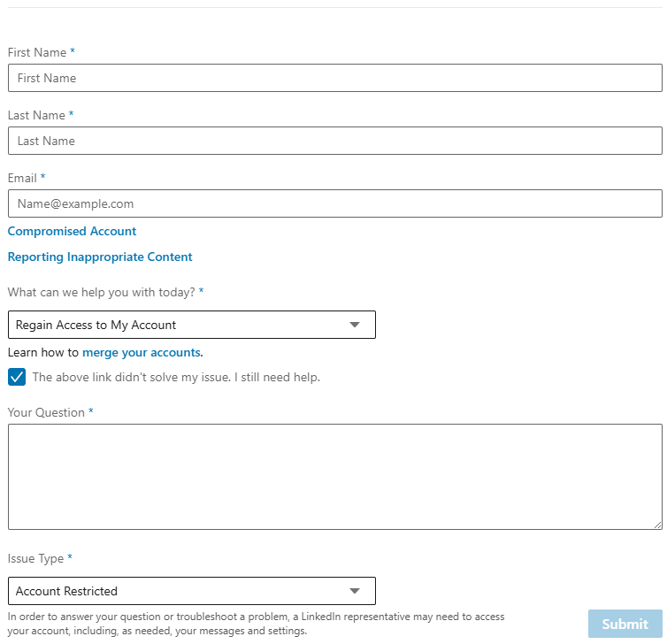Click the First Name field label
The width and height of the screenshot is (667, 644).
click(37, 52)
